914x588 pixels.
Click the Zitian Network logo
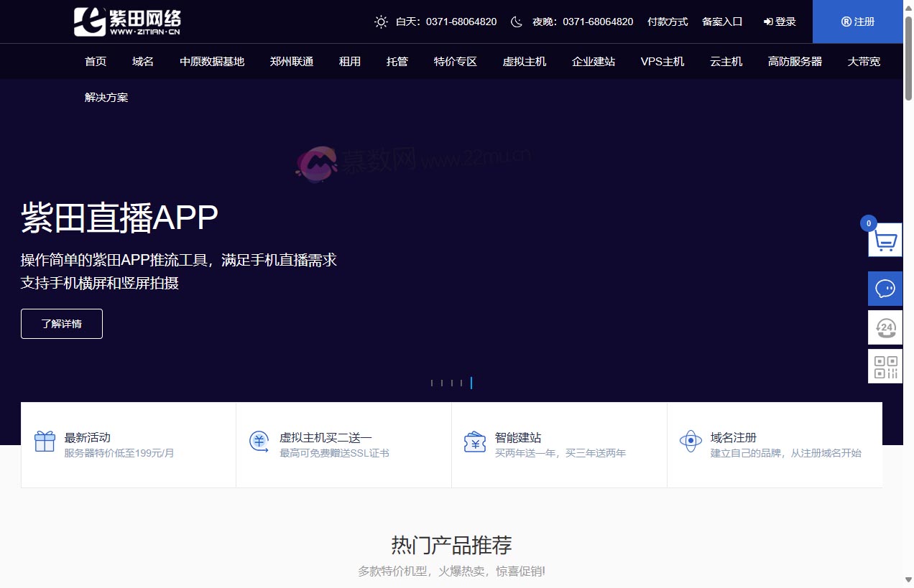[127, 22]
